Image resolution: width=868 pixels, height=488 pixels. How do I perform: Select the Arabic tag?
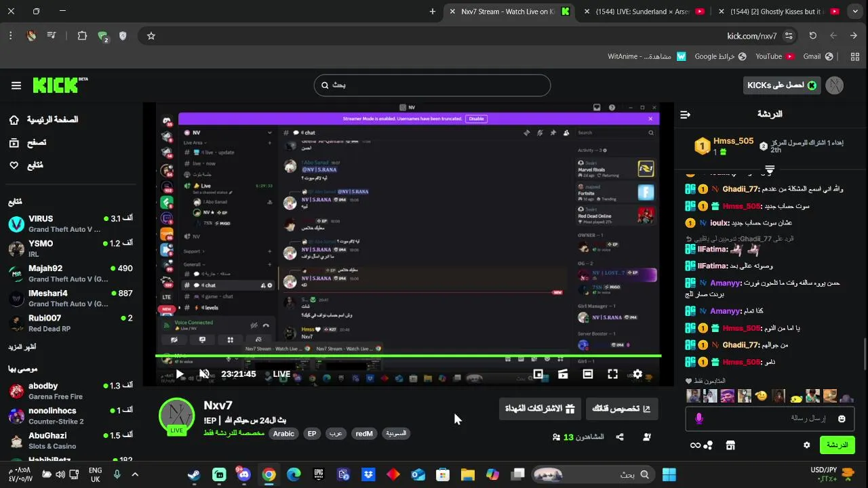point(283,434)
